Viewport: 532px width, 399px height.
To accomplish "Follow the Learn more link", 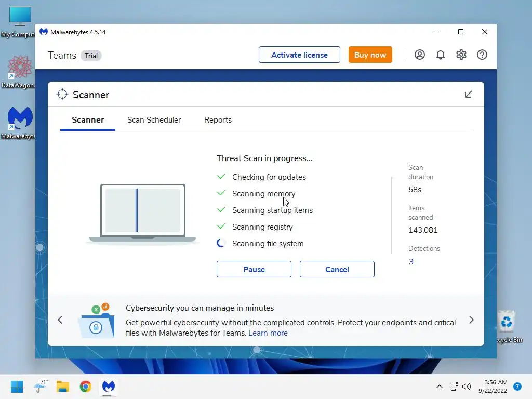I will pyautogui.click(x=268, y=333).
